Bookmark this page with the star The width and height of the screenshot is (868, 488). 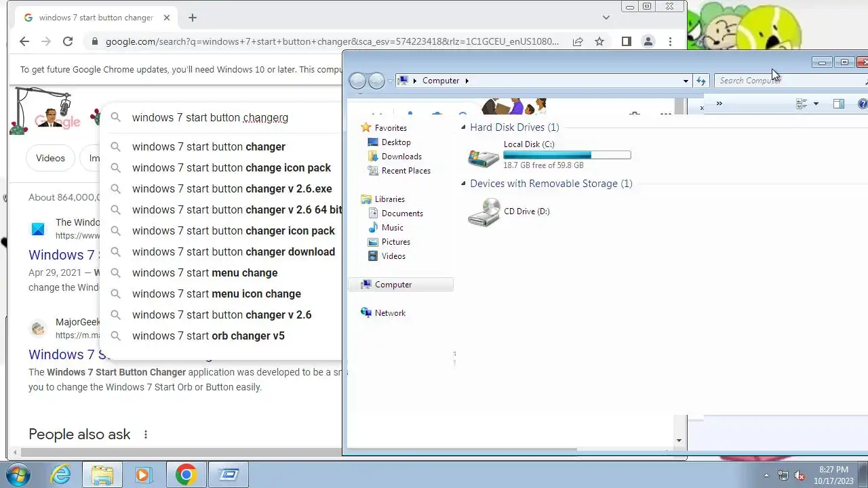point(599,41)
